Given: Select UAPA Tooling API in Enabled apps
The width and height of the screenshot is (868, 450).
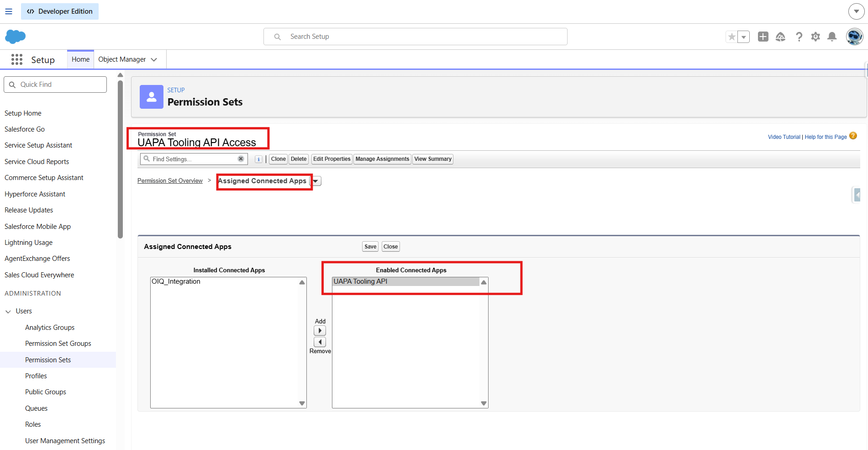Looking at the screenshot, I should tap(406, 281).
